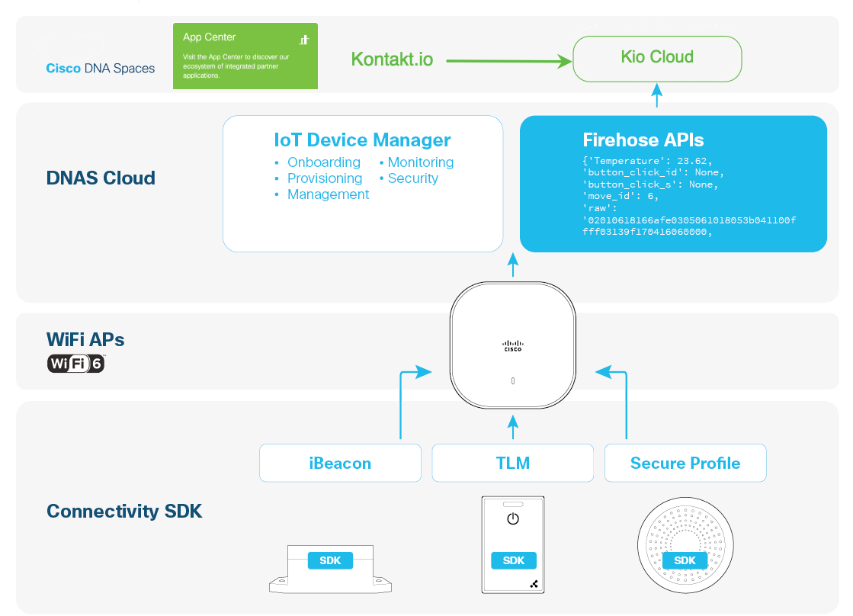Click the Cisco DNA Spaces logo text
The width and height of the screenshot is (853, 616).
click(100, 68)
